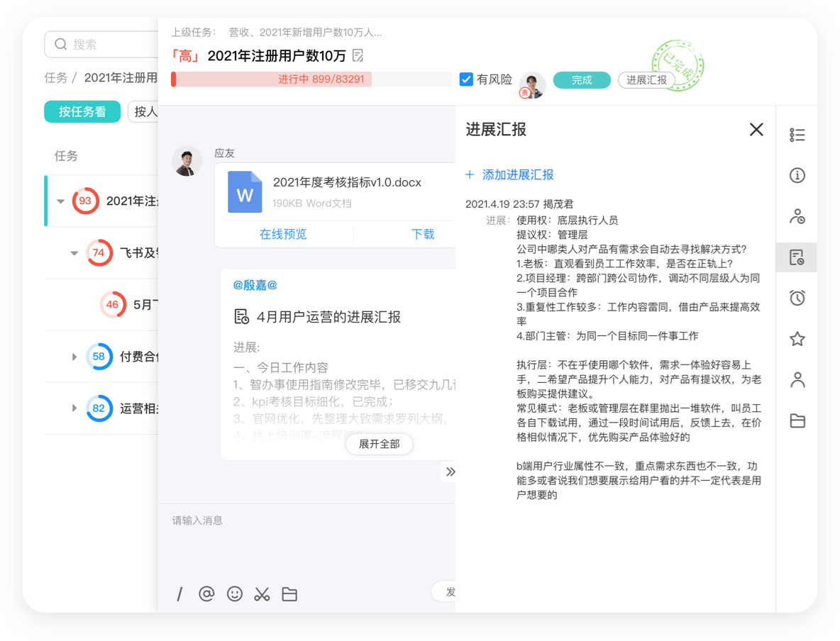Click the 2021年注册用 breadcrumb item
Screen dimensions: 840x641
click(x=121, y=78)
